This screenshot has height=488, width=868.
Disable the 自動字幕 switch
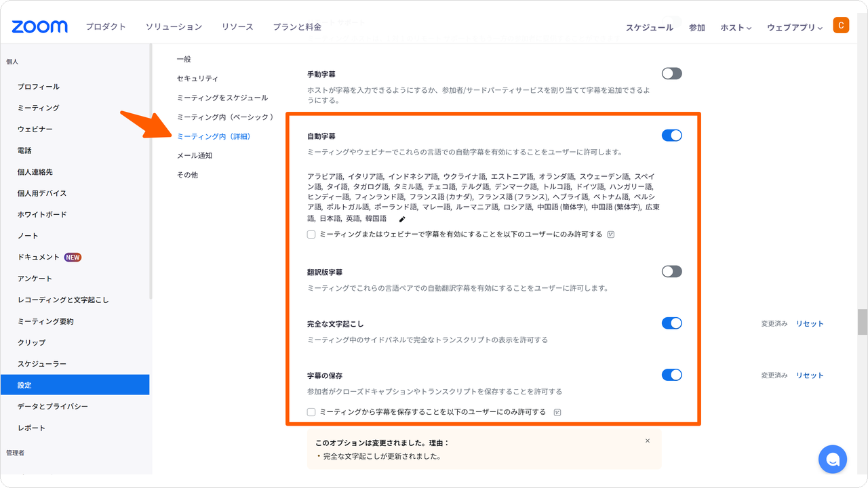(672, 136)
